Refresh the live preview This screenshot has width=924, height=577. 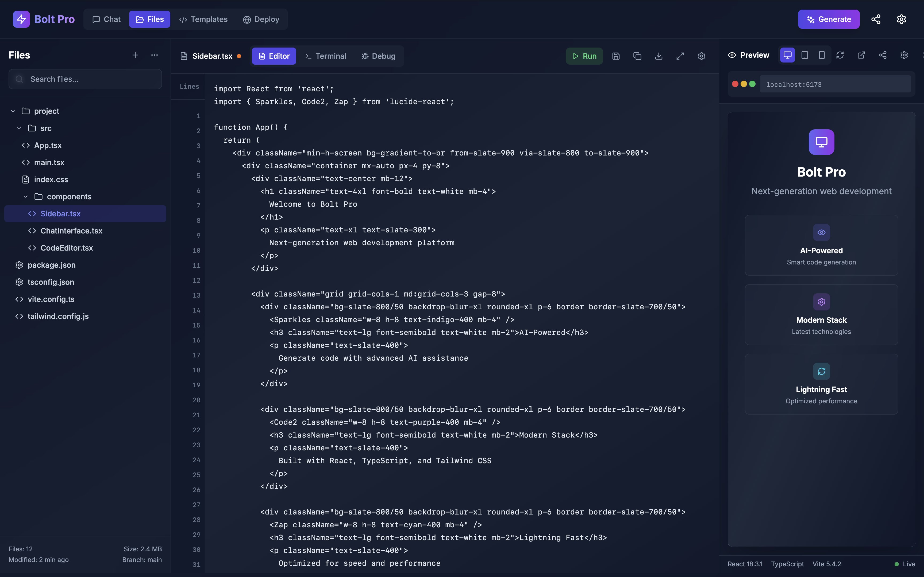pyautogui.click(x=840, y=55)
